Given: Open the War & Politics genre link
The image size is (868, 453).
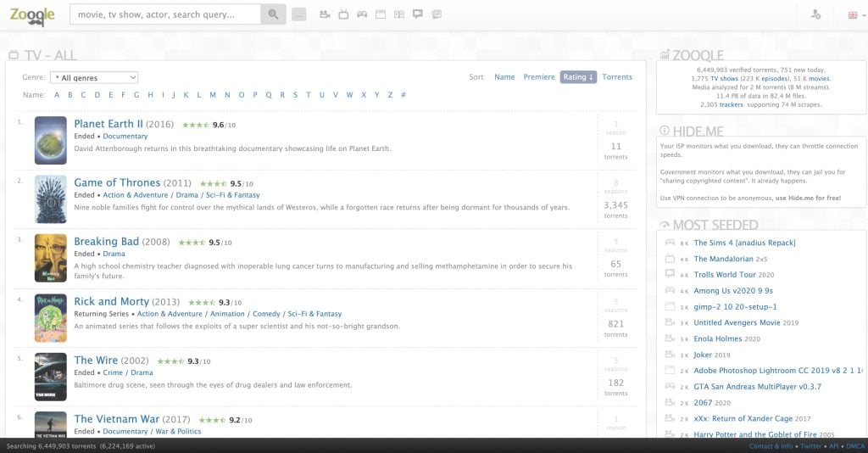Looking at the screenshot, I should 178,432.
